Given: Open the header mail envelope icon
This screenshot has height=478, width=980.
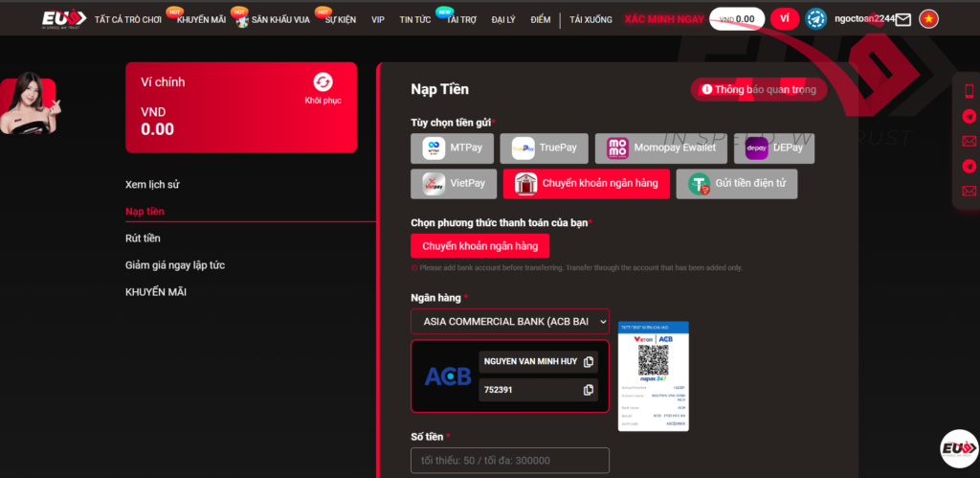Looking at the screenshot, I should pyautogui.click(x=902, y=20).
